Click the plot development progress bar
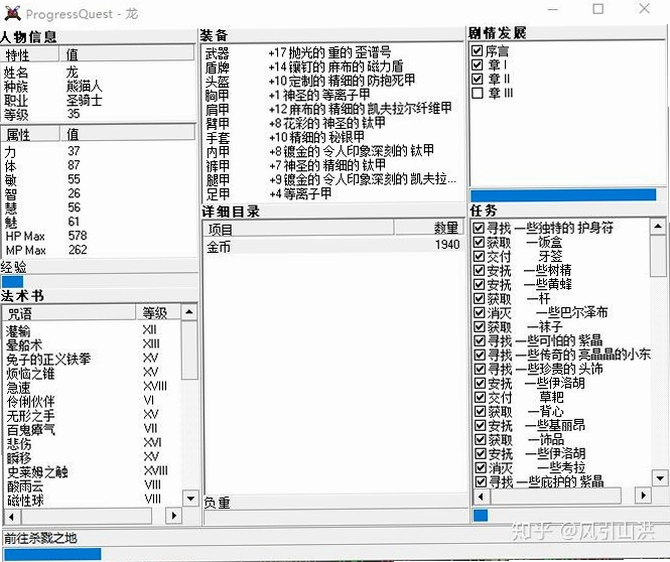Screen dimensions: 670x562 [567, 195]
